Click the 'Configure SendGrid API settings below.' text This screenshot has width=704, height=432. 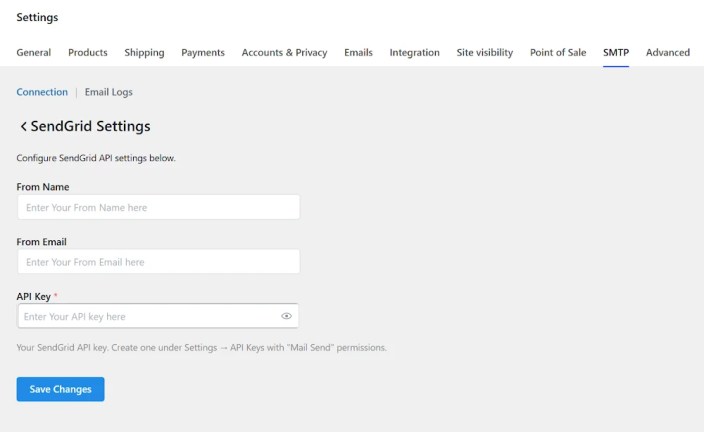click(96, 158)
